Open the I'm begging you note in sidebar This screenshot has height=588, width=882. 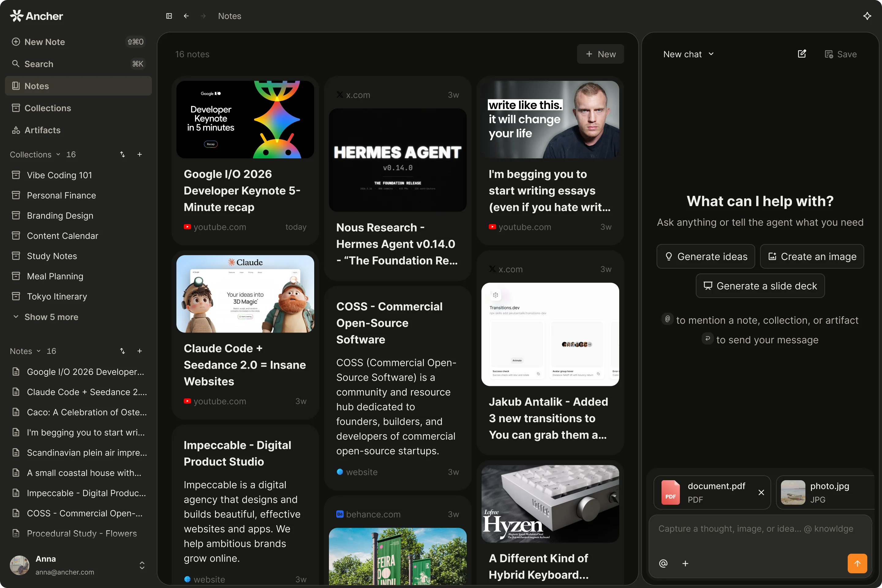(x=78, y=433)
